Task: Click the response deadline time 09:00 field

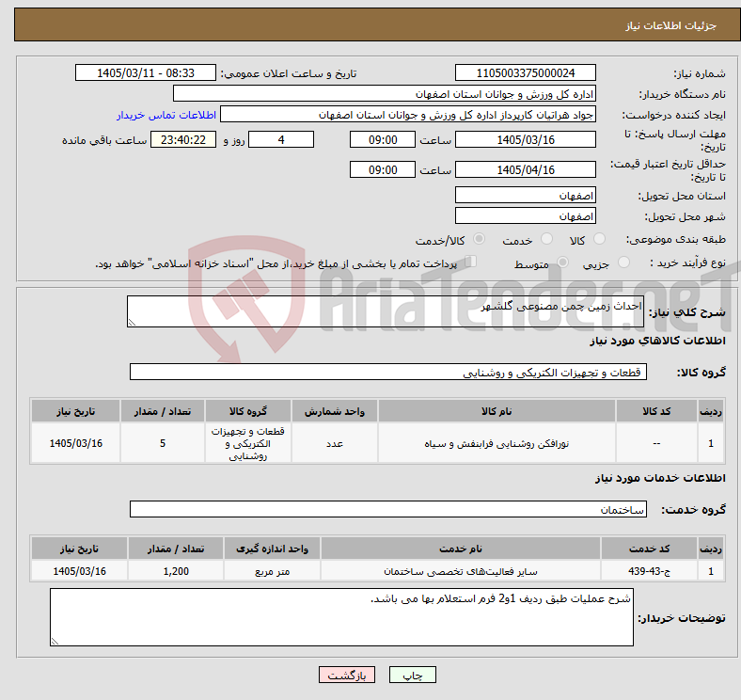Action: pos(383,139)
